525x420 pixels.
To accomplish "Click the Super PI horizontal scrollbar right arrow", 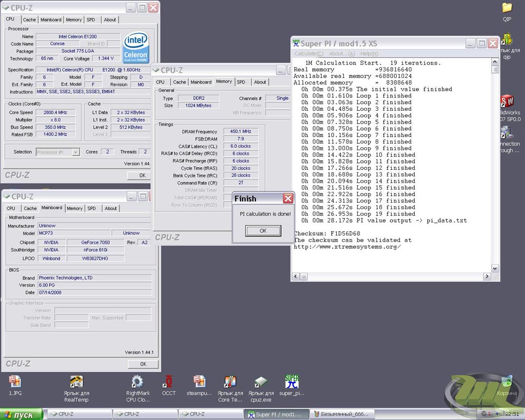I will pyautogui.click(x=487, y=276).
